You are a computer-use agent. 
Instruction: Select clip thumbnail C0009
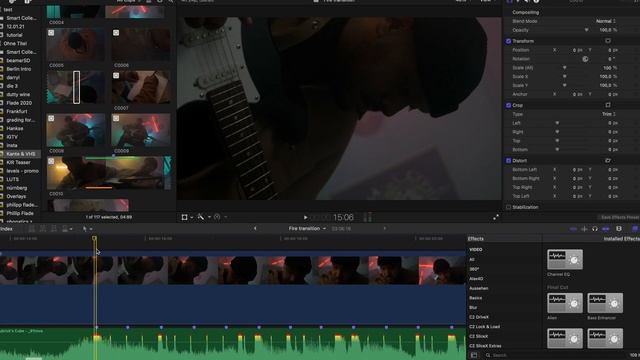tap(141, 130)
